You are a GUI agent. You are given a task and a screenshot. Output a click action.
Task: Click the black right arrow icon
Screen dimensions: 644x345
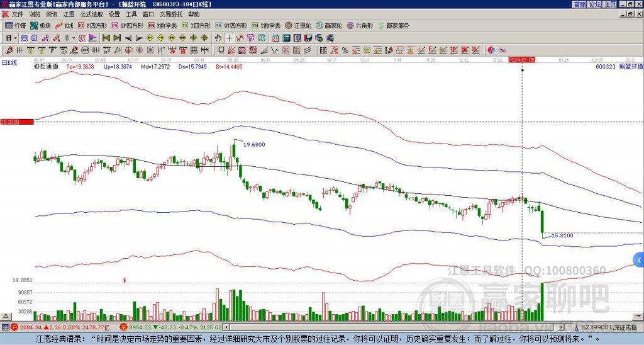139,38
